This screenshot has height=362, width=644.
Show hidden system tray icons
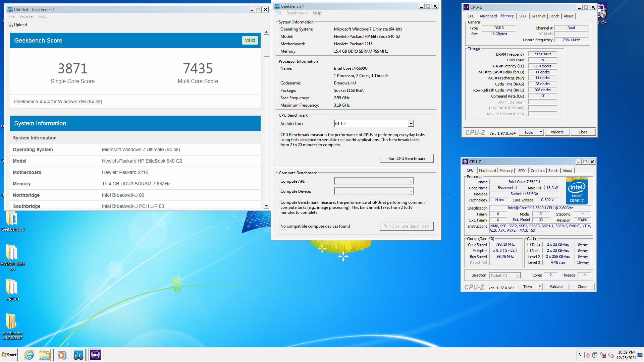(580, 355)
